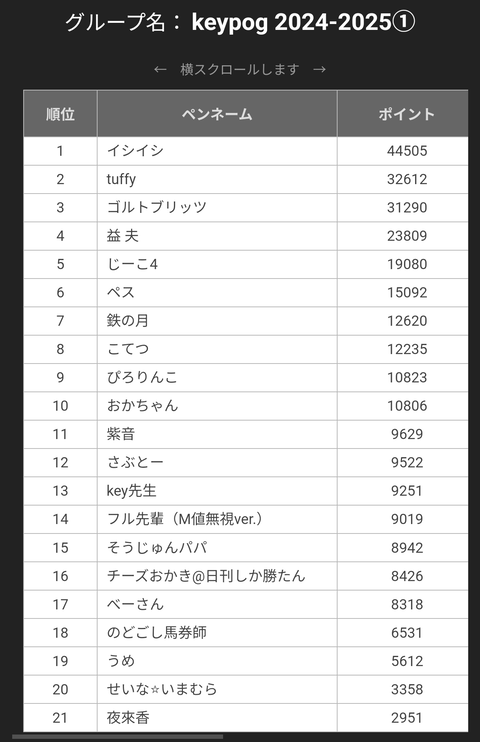Click points value 44505
Viewport: 480px width, 742px height.
click(407, 151)
